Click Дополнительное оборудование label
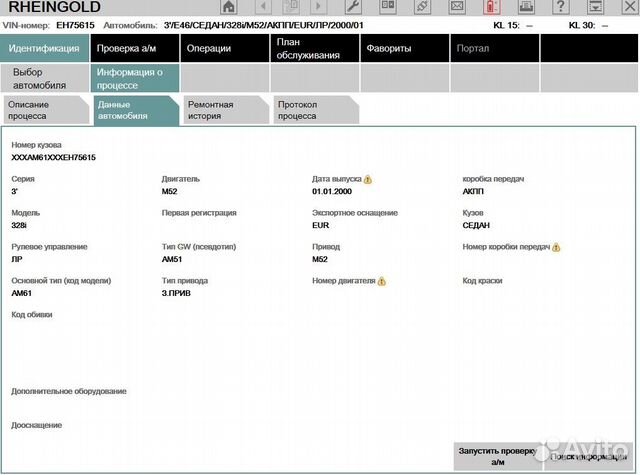 click(x=69, y=391)
